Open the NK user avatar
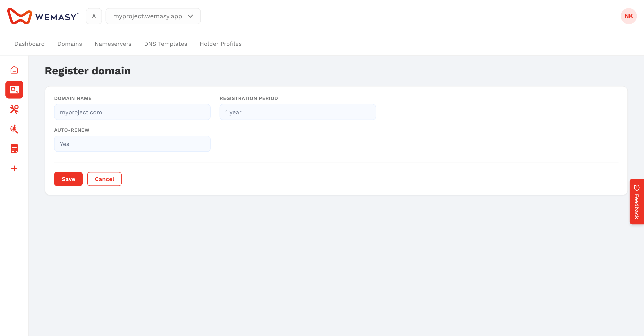Viewport: 644px width, 336px height. (628, 16)
